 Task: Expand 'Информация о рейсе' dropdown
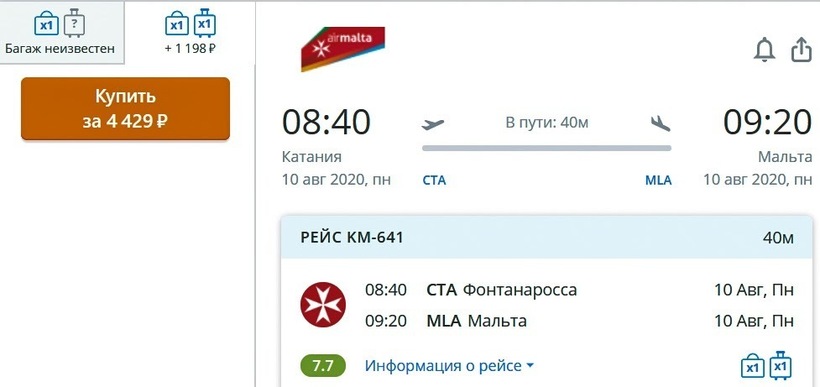coord(449,366)
